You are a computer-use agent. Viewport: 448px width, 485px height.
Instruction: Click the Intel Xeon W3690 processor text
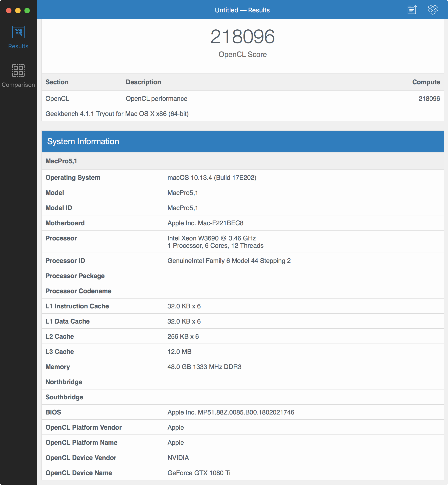pos(211,238)
